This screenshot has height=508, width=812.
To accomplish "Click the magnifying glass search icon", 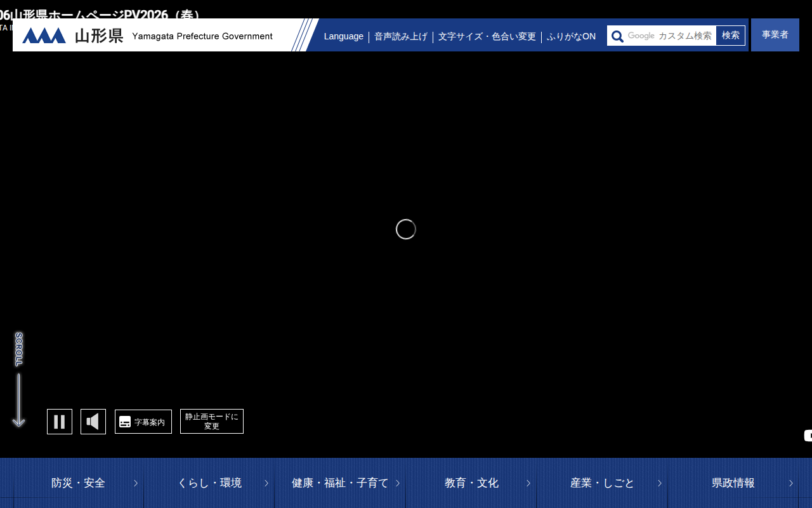I will coord(617,36).
